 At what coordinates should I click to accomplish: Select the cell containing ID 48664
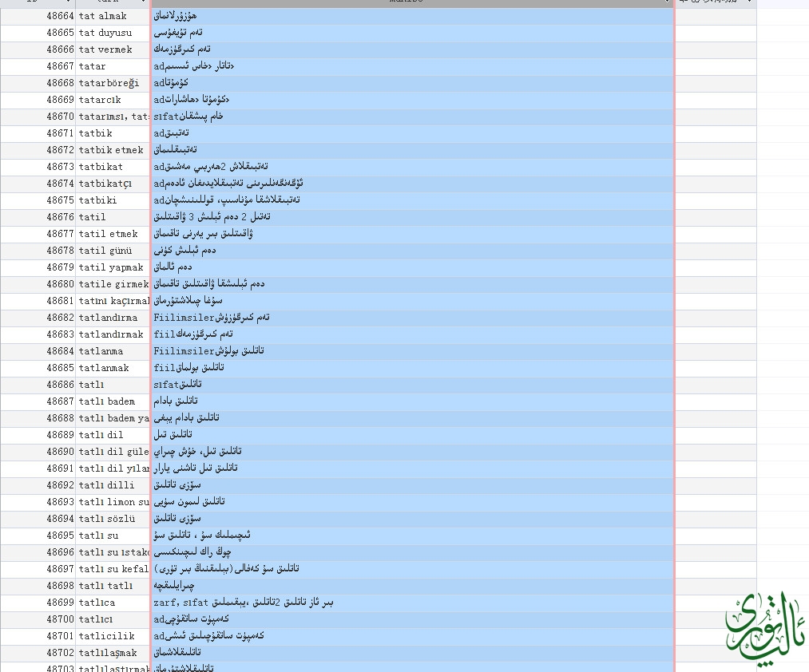tap(38, 16)
